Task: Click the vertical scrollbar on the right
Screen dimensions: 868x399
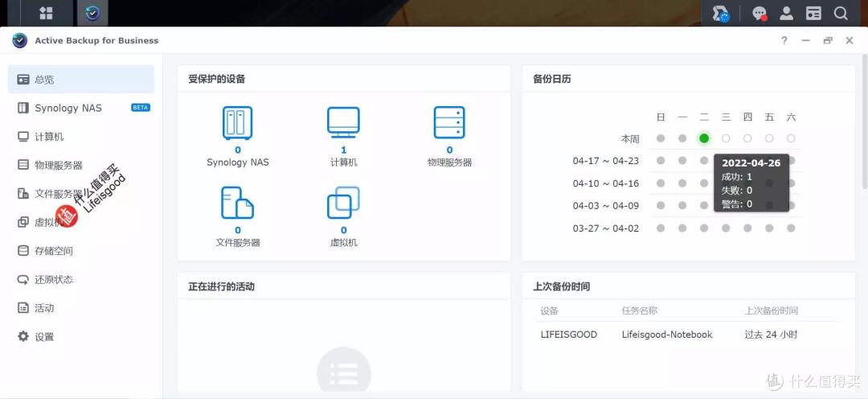Action: tap(865, 122)
